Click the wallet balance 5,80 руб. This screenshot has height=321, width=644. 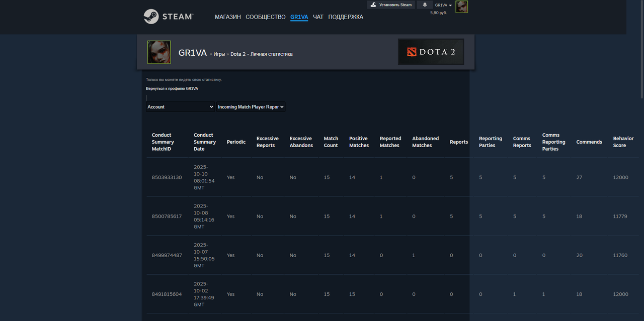(x=438, y=13)
